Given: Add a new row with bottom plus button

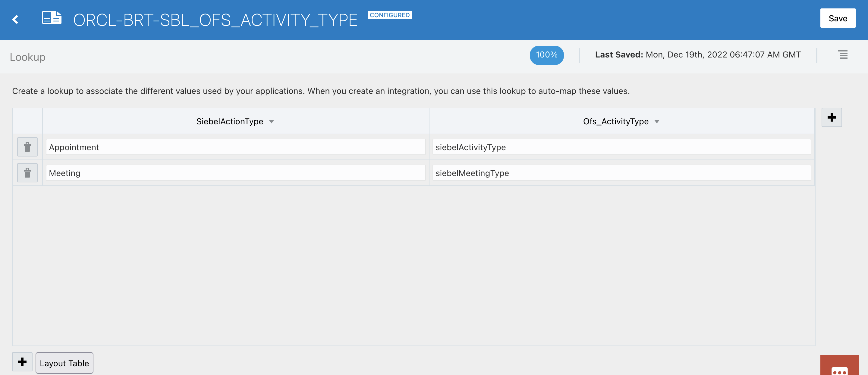Looking at the screenshot, I should [x=22, y=362].
